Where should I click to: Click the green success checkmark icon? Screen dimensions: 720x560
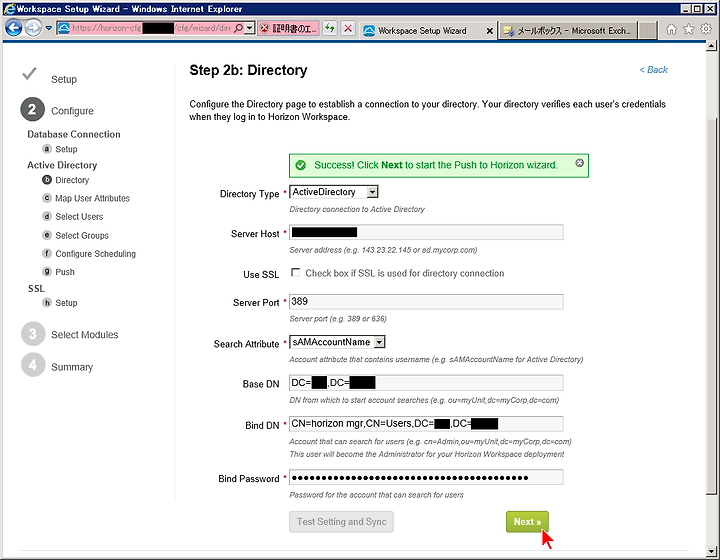tap(301, 165)
